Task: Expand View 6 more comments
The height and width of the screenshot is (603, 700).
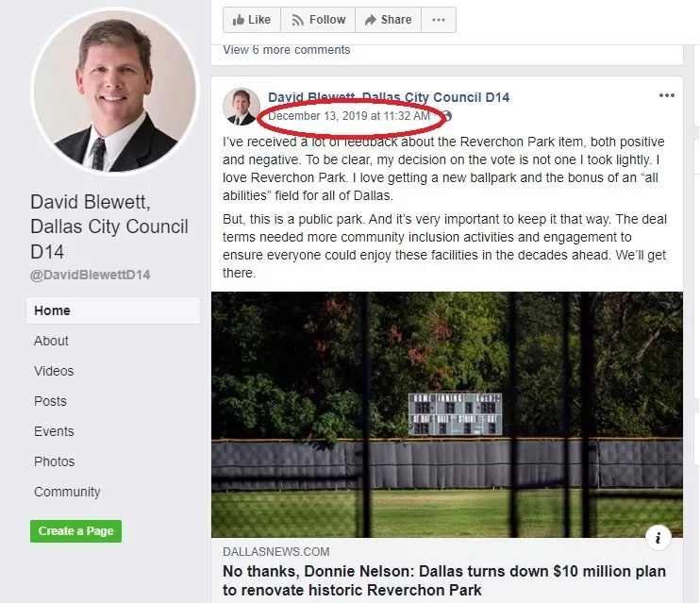Action: point(287,50)
